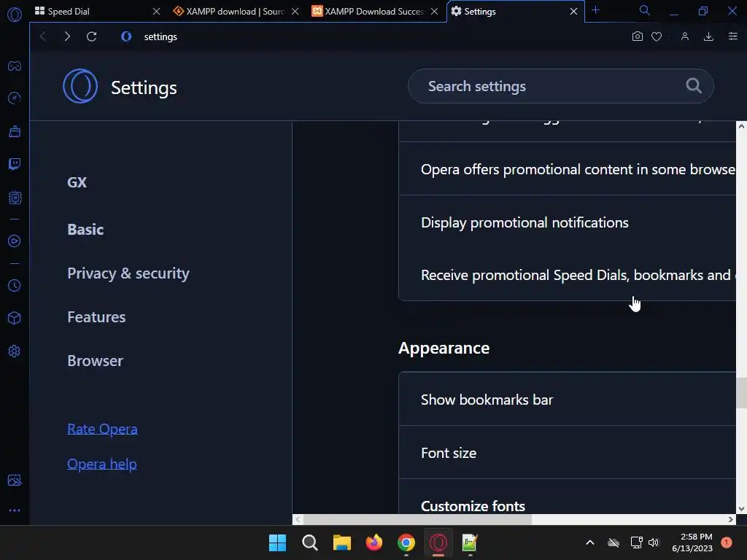Open the Twitch sidebar panel

point(15,164)
